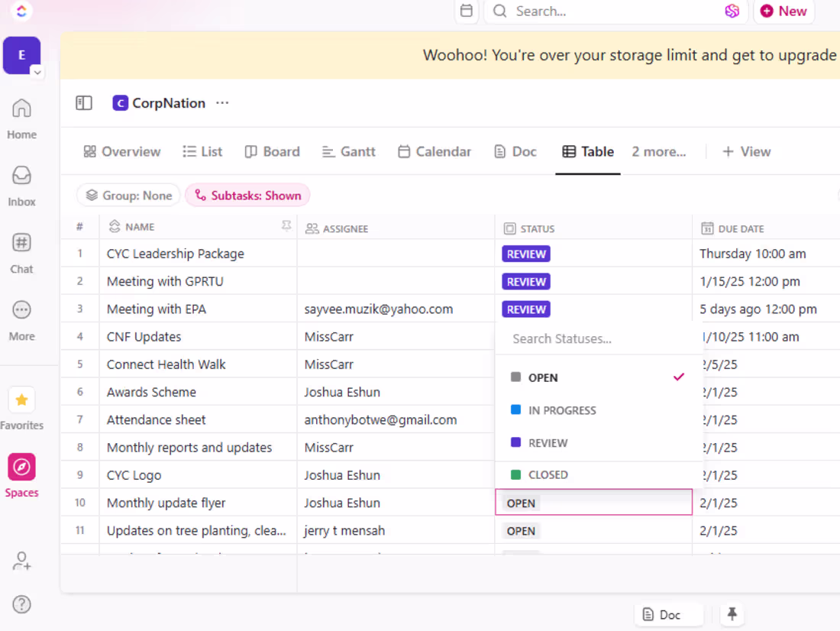Uncheck the OPEN status selection
This screenshot has width=840, height=631.
(677, 377)
